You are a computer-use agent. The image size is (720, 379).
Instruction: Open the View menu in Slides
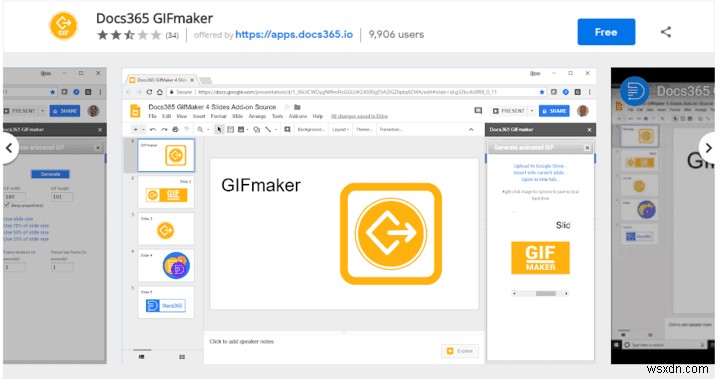(x=182, y=116)
